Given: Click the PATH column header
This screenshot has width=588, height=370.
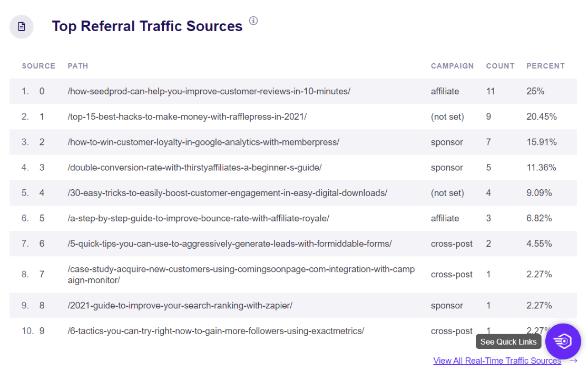Looking at the screenshot, I should pyautogui.click(x=78, y=66).
